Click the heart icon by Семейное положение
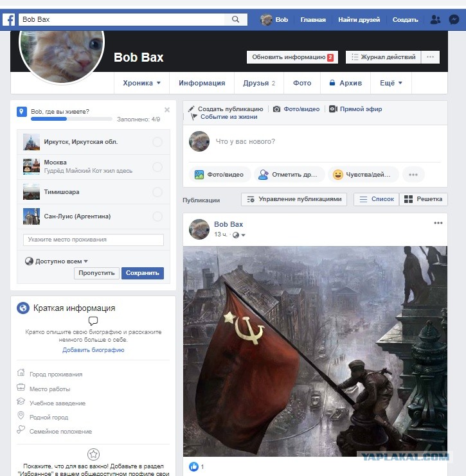Image resolution: width=466 pixels, height=476 pixels. [21, 429]
